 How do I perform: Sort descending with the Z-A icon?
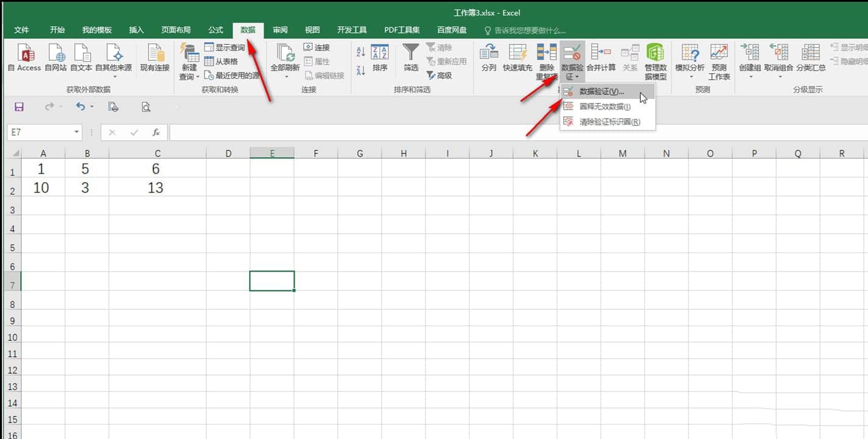(x=360, y=71)
